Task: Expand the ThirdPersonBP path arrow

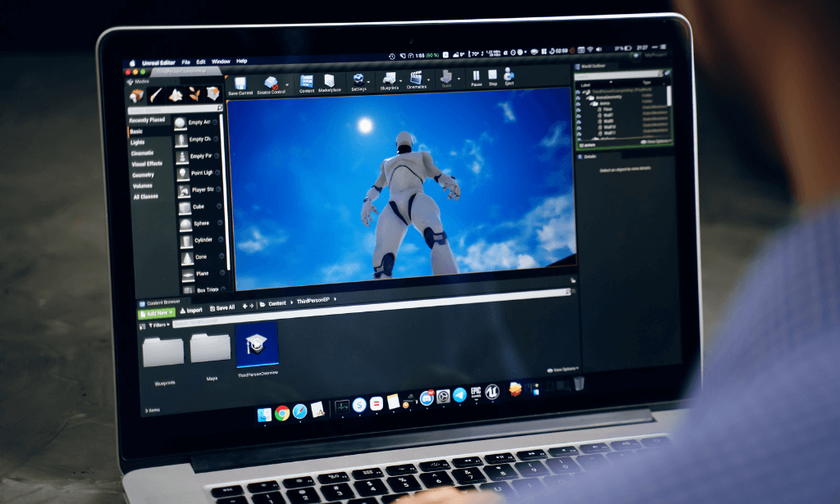Action: click(336, 299)
